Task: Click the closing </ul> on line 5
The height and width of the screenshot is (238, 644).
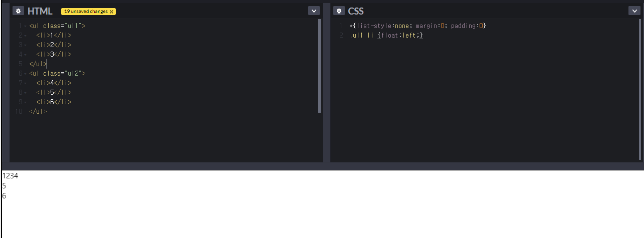Action: point(38,64)
